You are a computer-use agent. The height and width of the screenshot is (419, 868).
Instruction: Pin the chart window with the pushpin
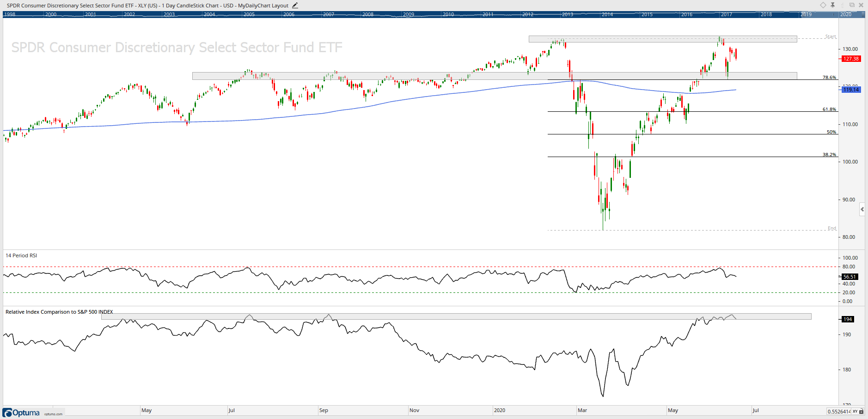coord(832,5)
